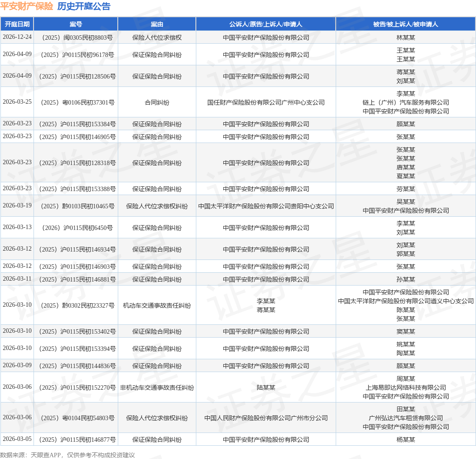Click case number (2025)沪0115民初153394号
This screenshot has width=476, height=459.
[x=75, y=350]
